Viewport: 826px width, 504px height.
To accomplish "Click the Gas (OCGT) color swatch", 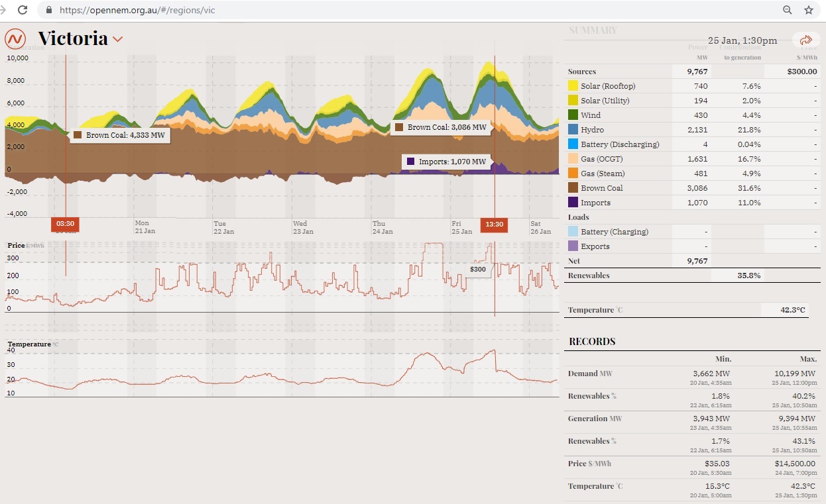I will [x=573, y=159].
